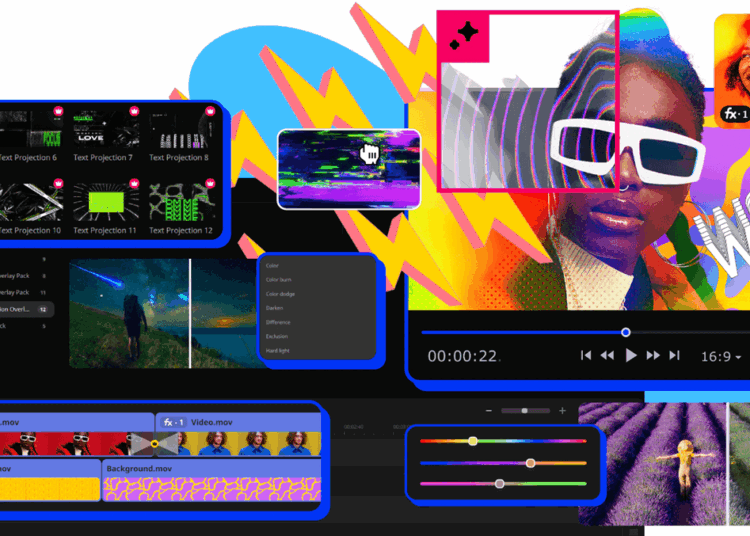Select the Overlay Pack row with count 8

pos(24,276)
